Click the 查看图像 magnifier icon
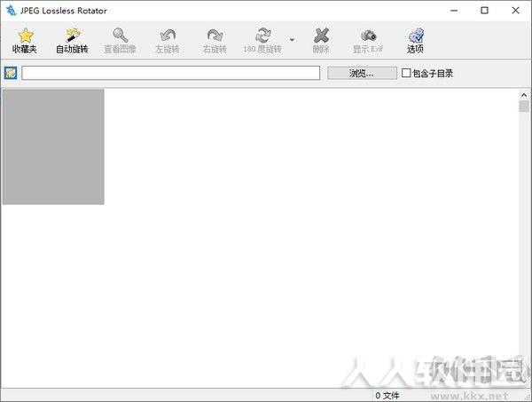This screenshot has width=532, height=402. 120,35
